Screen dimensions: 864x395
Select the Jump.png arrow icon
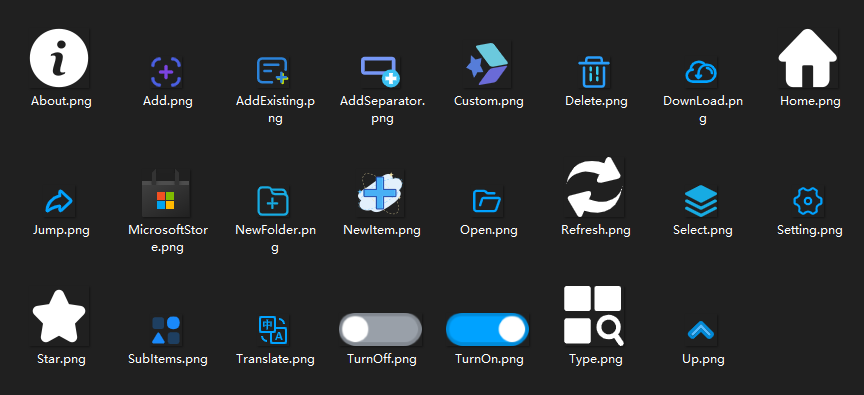point(59,202)
